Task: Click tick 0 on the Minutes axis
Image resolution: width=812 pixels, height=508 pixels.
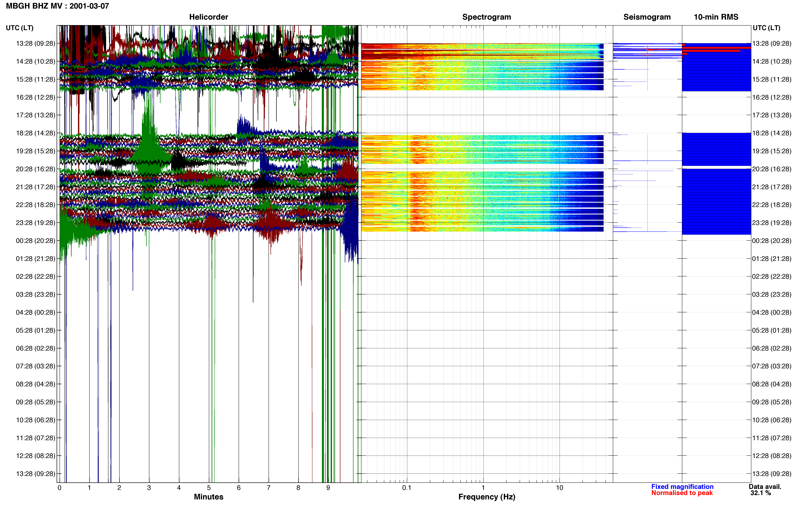Action: [59, 488]
